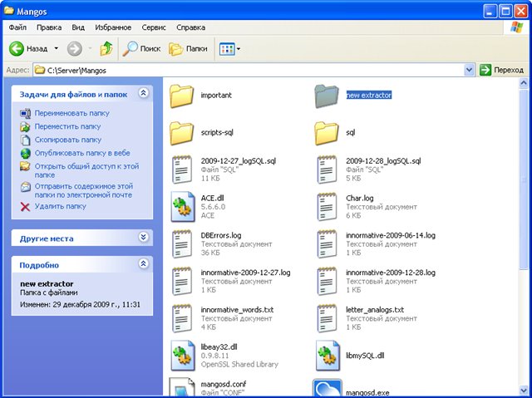This screenshot has height=398, width=532.
Task: Click Опубликовать папку в вебе link
Action: click(82, 153)
